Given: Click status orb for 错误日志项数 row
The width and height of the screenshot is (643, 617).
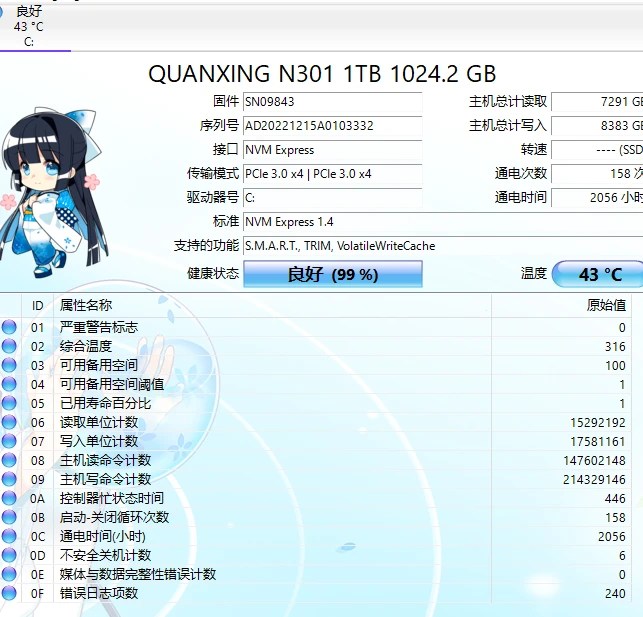Looking at the screenshot, I should click(x=9, y=593).
